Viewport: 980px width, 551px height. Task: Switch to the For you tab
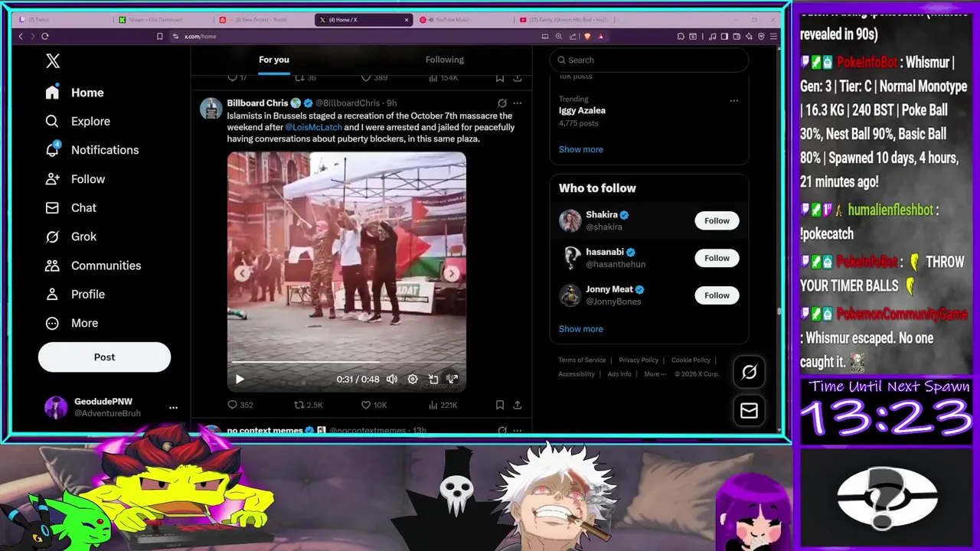tap(274, 60)
